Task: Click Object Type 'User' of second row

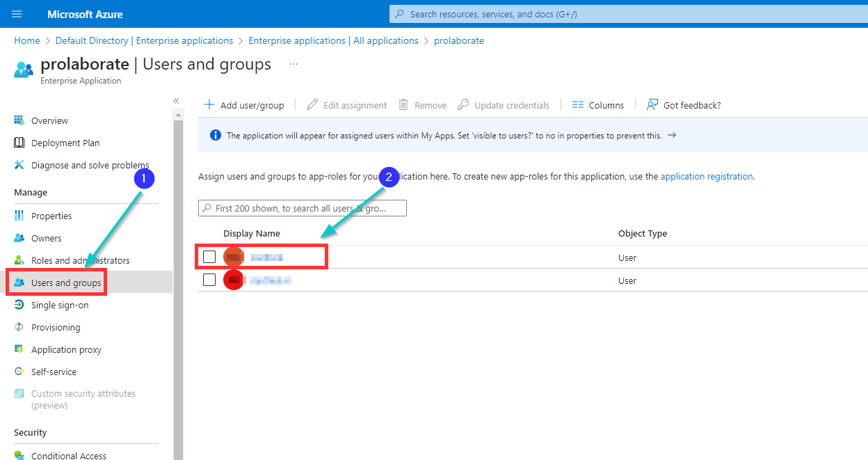Action: (x=627, y=280)
